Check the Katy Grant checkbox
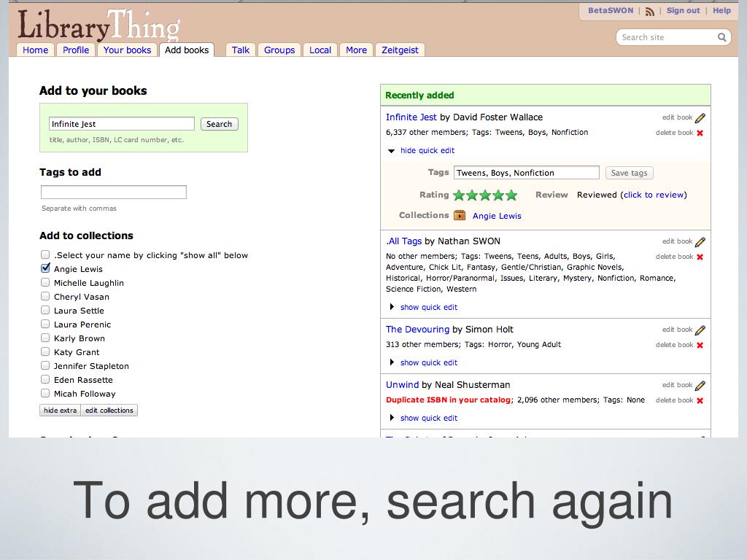 45,351
